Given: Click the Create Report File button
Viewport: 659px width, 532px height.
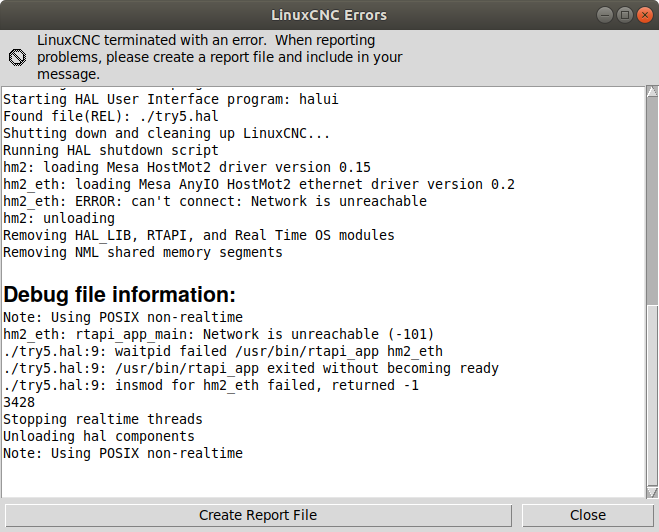Looking at the screenshot, I should (x=258, y=515).
